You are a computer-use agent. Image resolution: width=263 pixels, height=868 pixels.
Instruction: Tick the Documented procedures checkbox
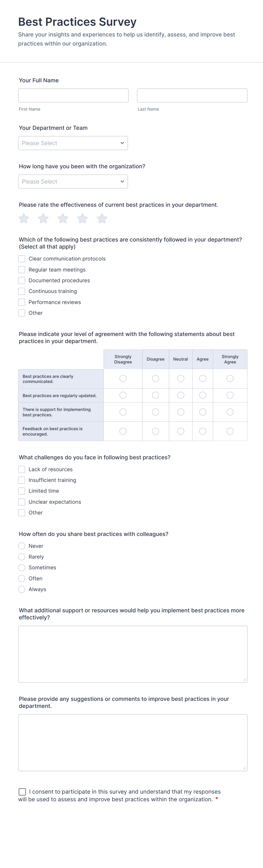click(x=22, y=280)
